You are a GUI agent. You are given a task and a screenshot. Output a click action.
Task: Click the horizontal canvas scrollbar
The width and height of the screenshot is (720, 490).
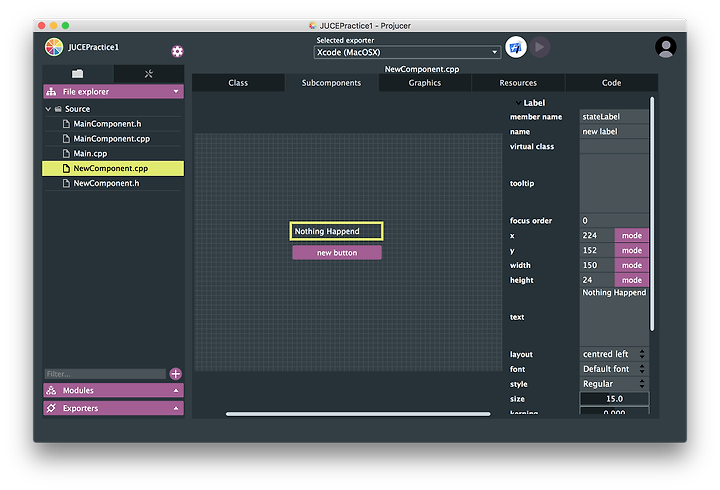pyautogui.click(x=358, y=414)
